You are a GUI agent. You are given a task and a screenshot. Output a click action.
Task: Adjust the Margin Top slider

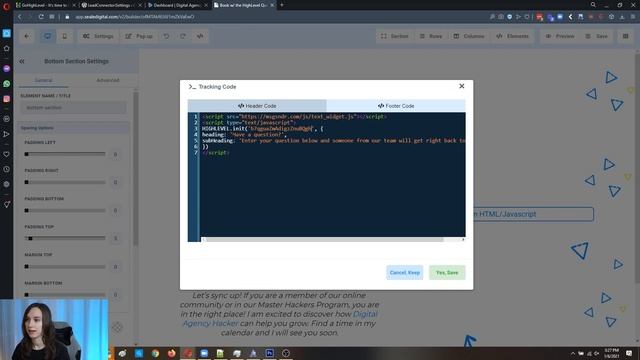click(65, 267)
